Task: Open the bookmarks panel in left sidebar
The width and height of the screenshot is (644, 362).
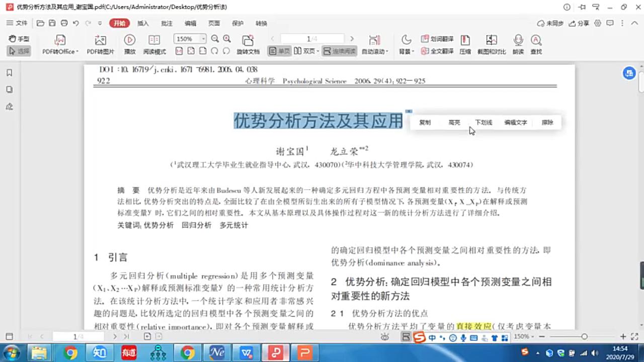Action: point(8,72)
